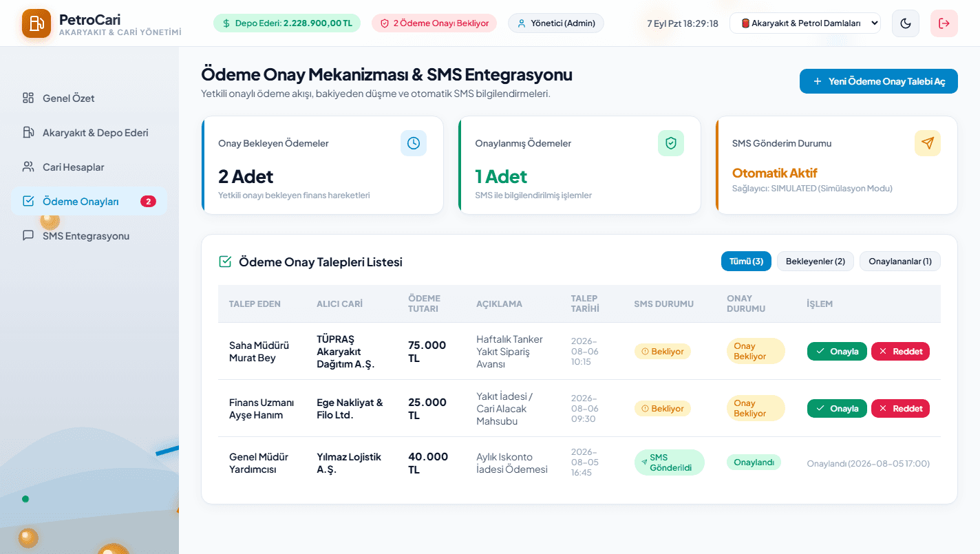Click TÜPRAŞ Akaryakıt Dağıtım A.Ş. recipient
Image resolution: width=980 pixels, height=554 pixels.
coord(345,352)
